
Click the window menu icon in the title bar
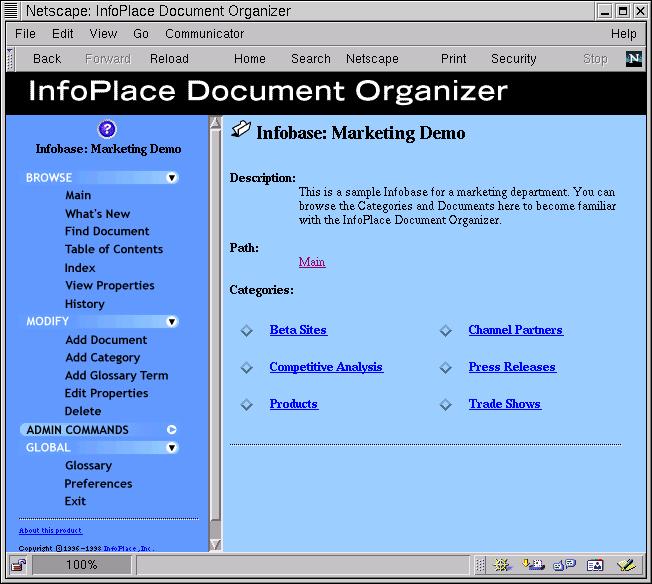point(11,10)
